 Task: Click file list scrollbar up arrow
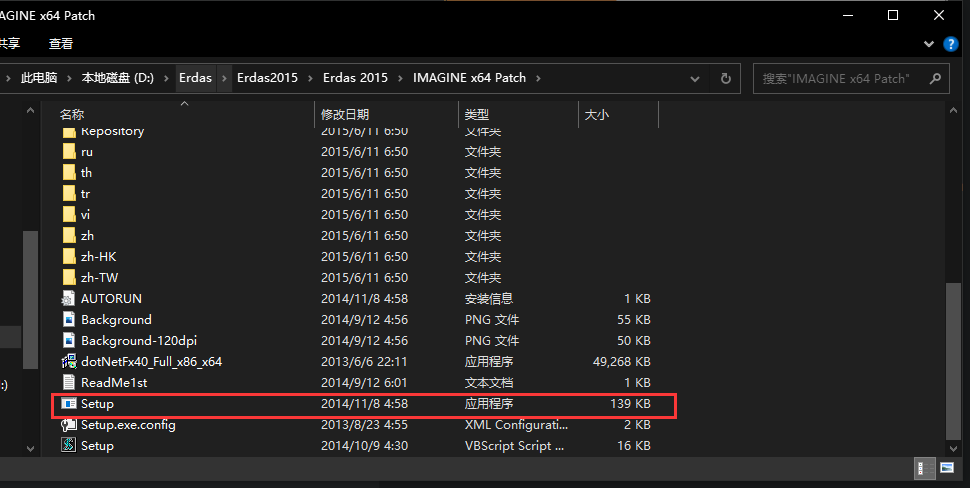(953, 110)
